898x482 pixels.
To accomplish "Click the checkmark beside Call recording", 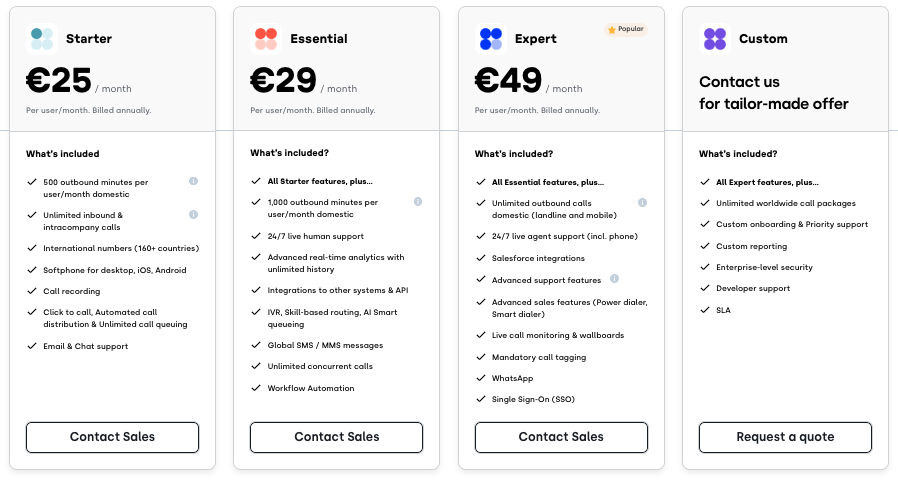I will click(32, 291).
